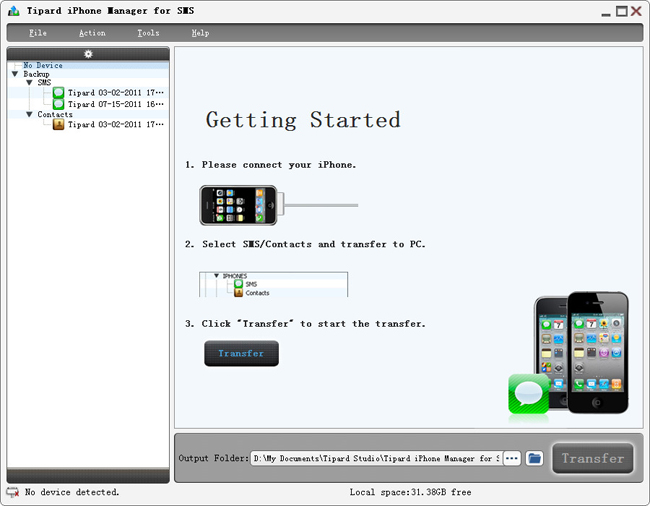This screenshot has height=506, width=650.
Task: Click the Getting Started heading
Action: coord(303,120)
